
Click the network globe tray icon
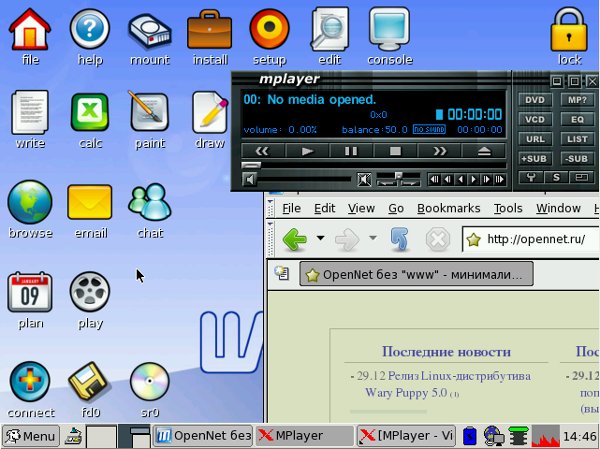(x=494, y=436)
